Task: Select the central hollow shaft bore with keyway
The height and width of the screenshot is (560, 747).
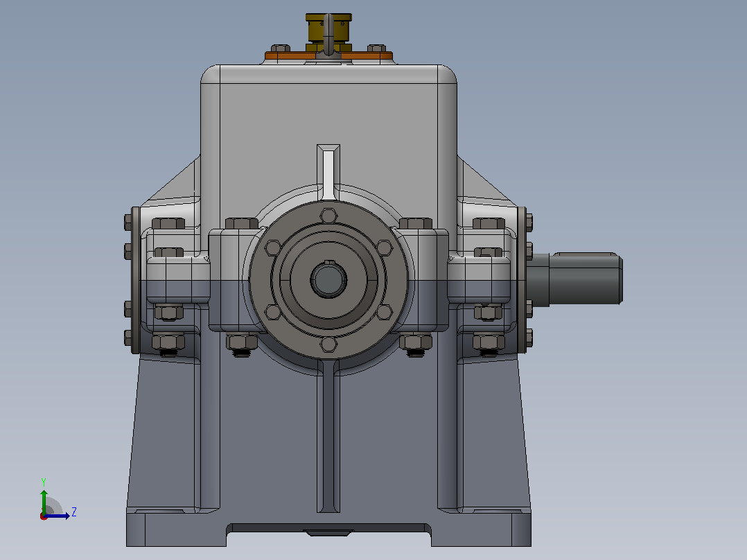Action: [x=328, y=279]
